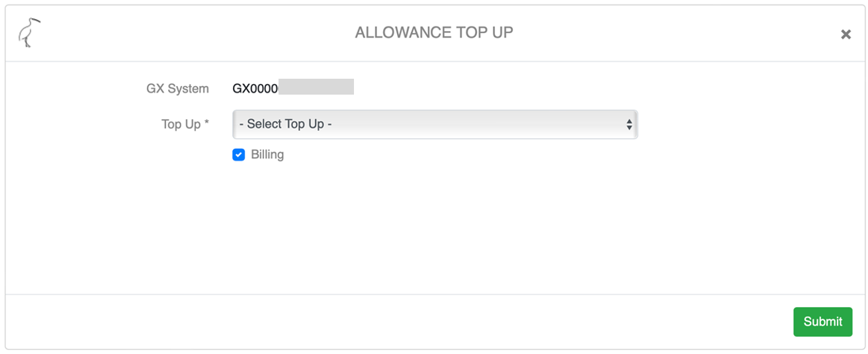Click the middle of the Top Up combo box

coord(435,124)
